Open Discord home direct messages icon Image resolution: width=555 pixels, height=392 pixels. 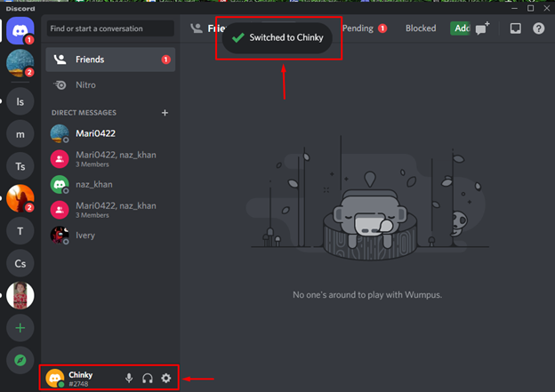pos(20,30)
